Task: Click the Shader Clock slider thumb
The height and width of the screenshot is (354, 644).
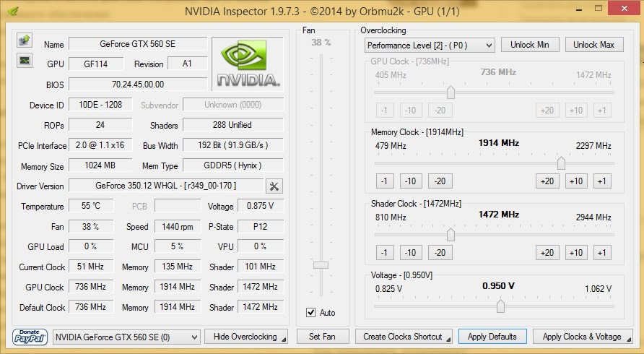Action: [x=451, y=234]
